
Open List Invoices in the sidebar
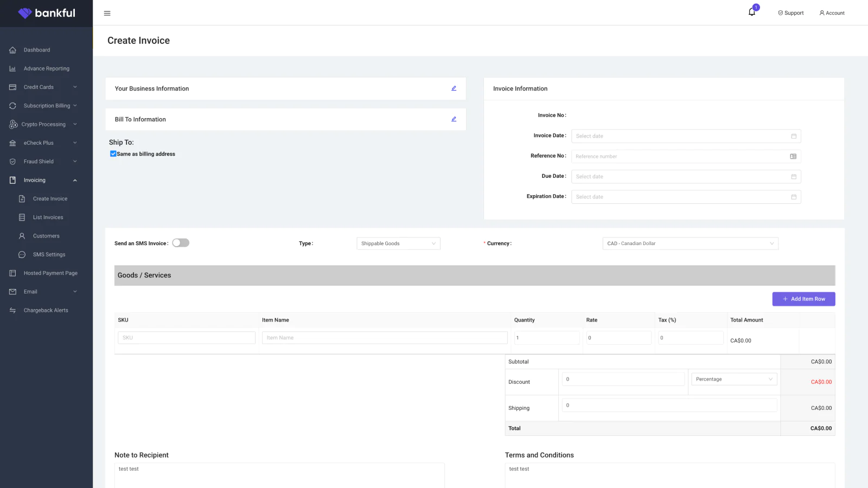(48, 217)
